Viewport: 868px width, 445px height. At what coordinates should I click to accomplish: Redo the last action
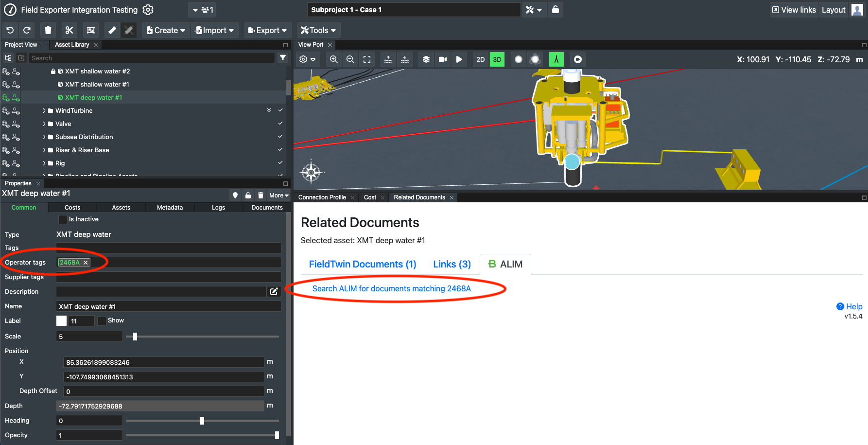[x=27, y=30]
